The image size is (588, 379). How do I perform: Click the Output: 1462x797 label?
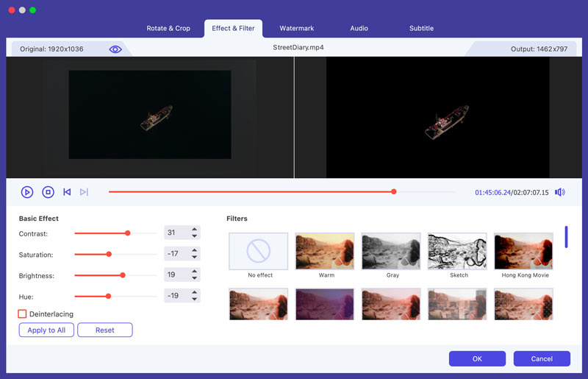[x=539, y=49]
